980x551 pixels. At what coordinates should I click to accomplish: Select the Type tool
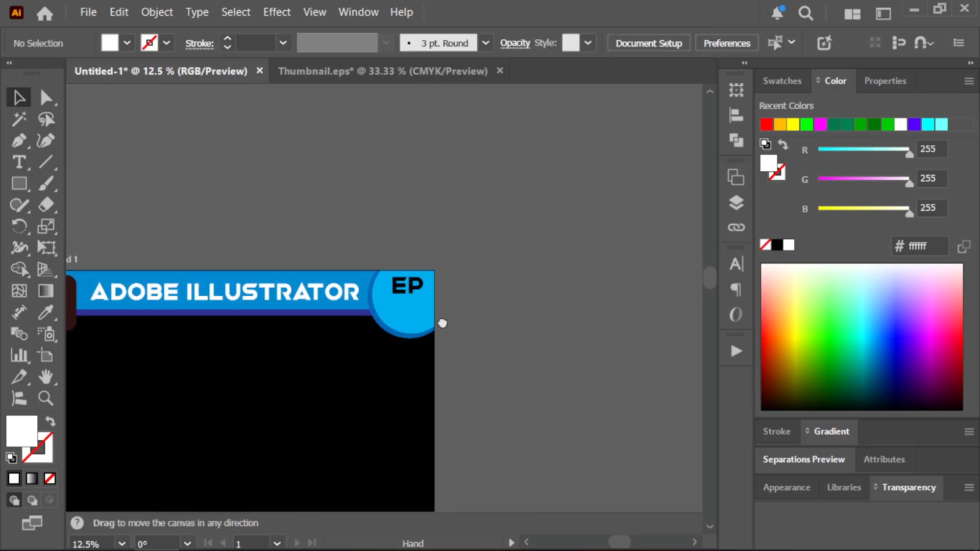coord(19,162)
